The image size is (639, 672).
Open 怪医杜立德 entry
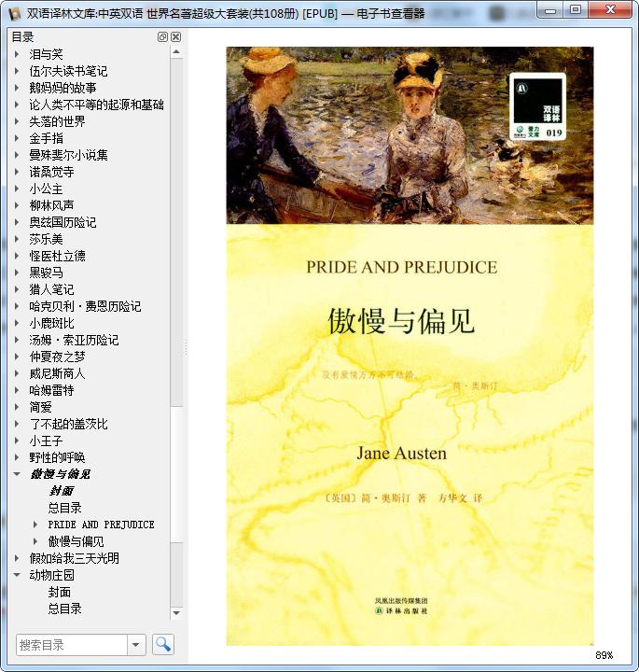57,256
